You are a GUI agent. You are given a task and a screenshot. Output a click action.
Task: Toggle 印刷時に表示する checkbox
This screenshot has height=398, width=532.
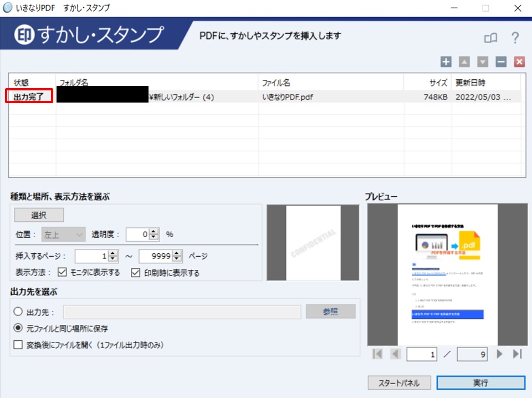[x=136, y=273]
